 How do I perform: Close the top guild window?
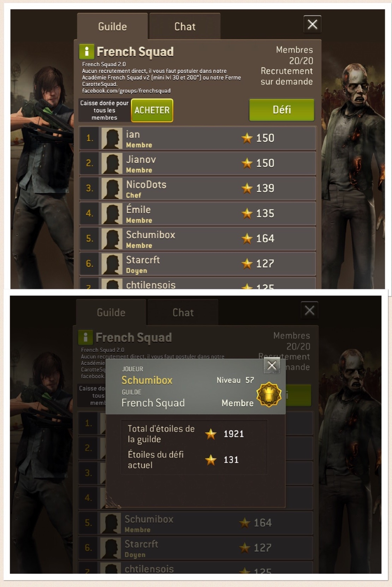313,24
